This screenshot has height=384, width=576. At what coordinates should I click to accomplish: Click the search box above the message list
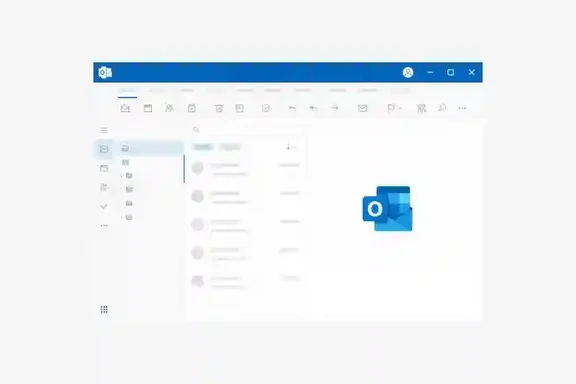(x=247, y=129)
